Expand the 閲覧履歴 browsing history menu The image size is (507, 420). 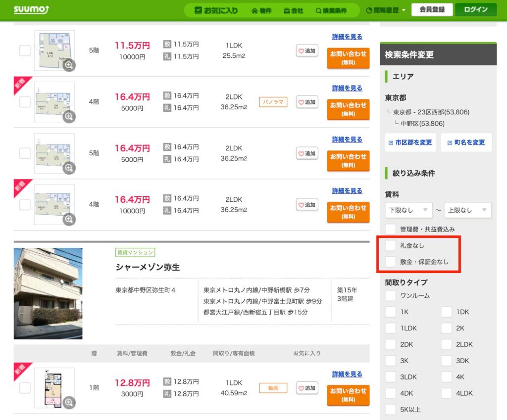(x=386, y=10)
